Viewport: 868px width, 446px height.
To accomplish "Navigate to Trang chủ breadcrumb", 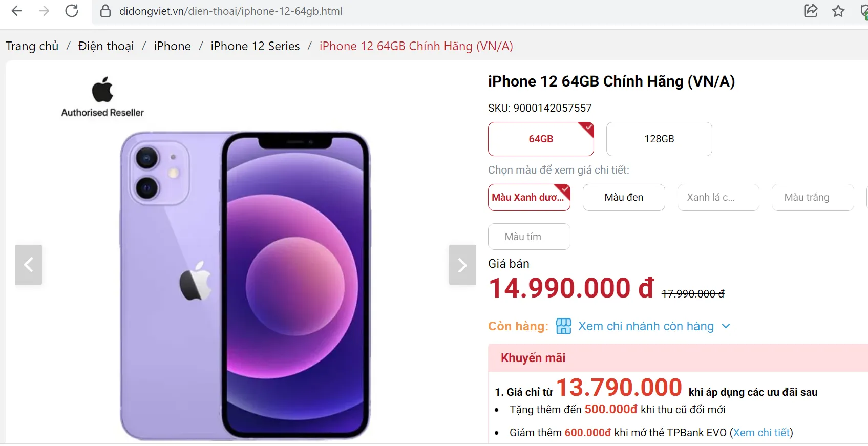I will [32, 46].
